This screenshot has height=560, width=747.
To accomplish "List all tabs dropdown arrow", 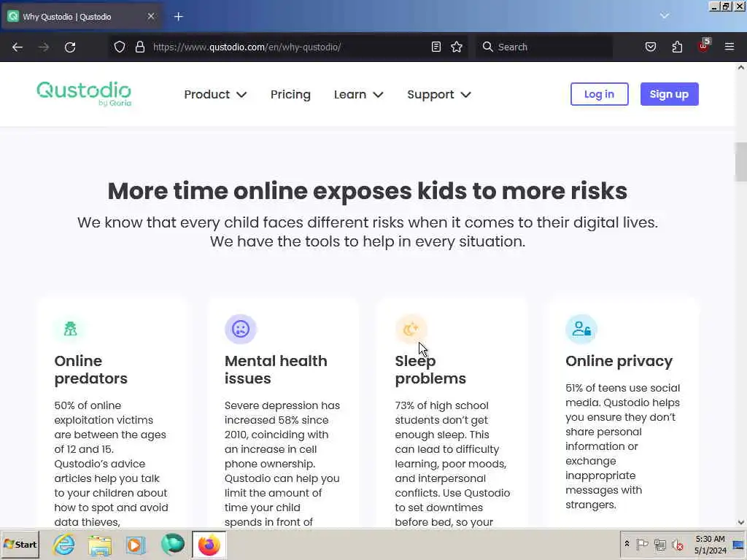I will tap(665, 16).
